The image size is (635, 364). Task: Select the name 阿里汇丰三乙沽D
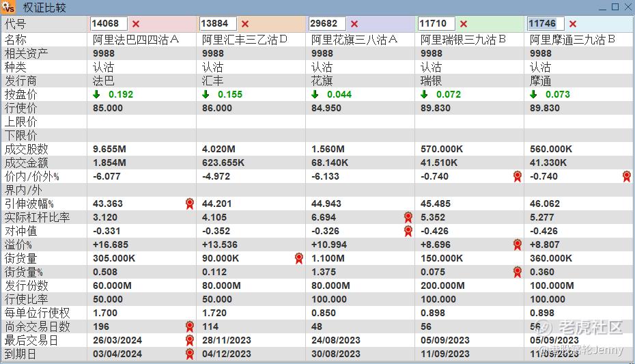(x=244, y=40)
